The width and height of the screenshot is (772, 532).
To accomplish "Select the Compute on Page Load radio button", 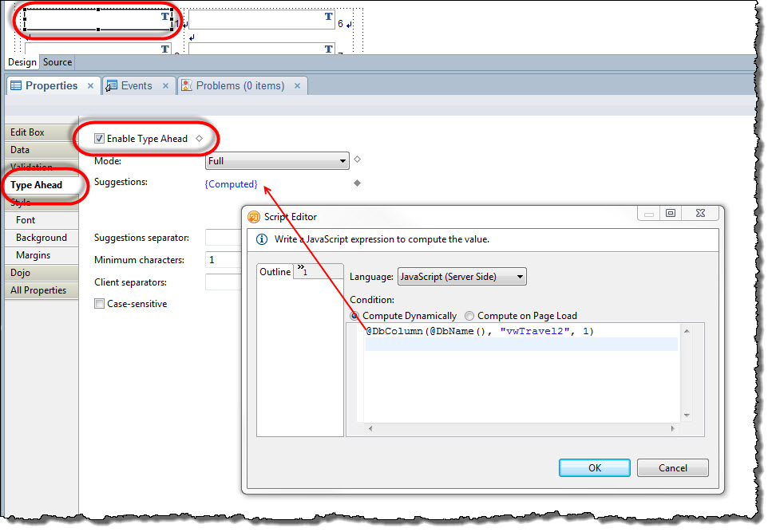I will [469, 316].
